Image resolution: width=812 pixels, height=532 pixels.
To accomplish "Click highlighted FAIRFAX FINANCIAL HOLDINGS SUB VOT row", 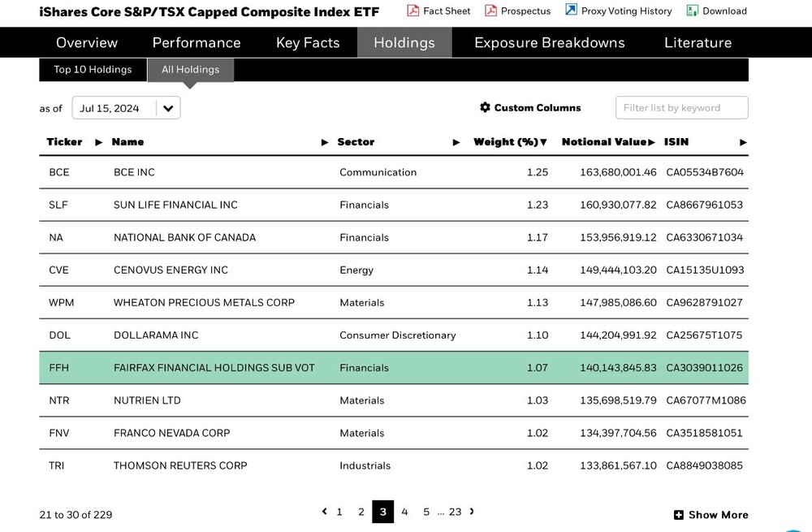I will [394, 368].
